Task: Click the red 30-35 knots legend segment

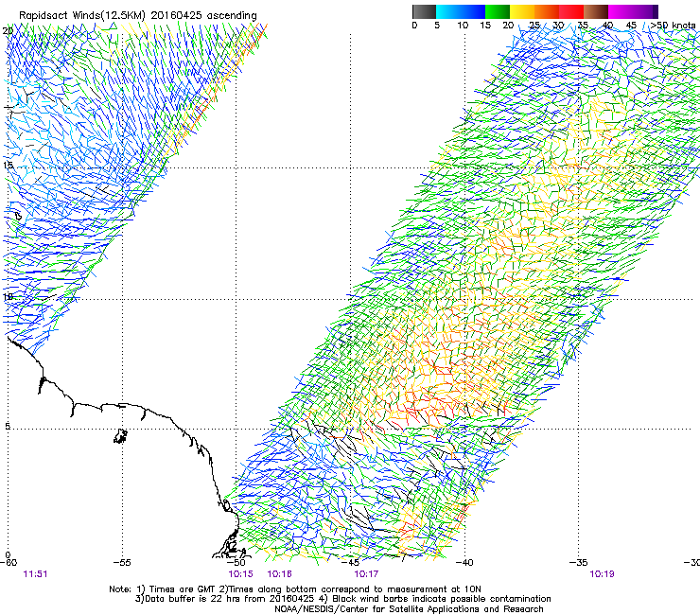Action: (571, 11)
